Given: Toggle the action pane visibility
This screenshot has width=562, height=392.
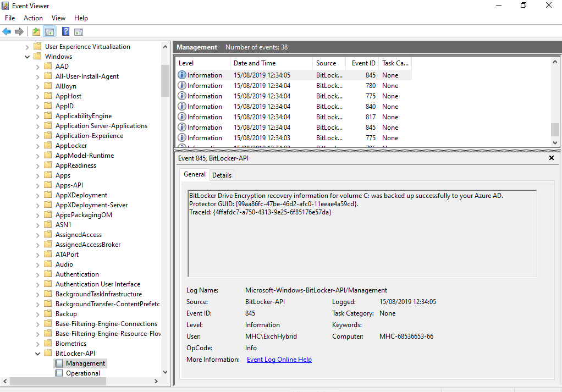Looking at the screenshot, I should [78, 31].
